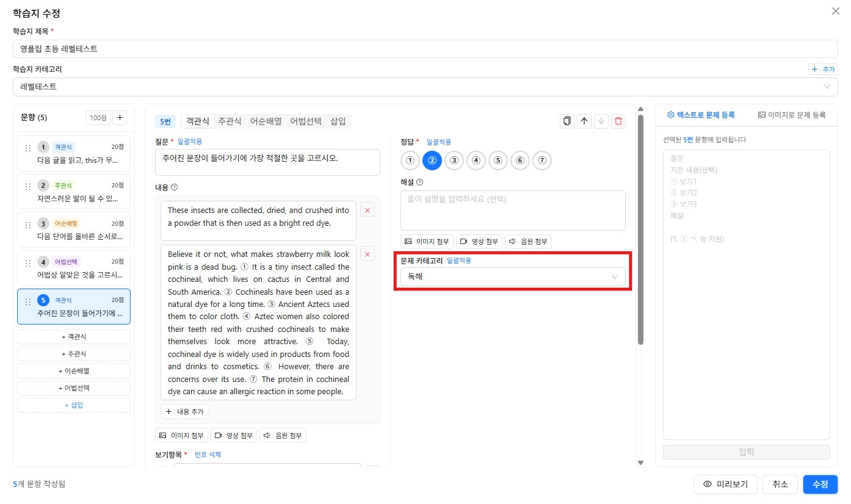Screen dimensions: 851x504
Task: Add a question with the + 어법선택 button
Action: [74, 388]
